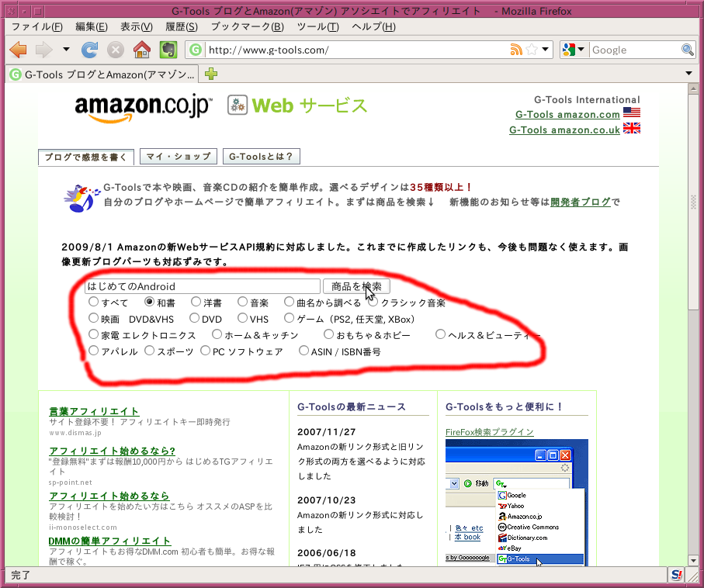Screen dimensions: 704x588
Task: Click the Firefox plugin screenshot thumbnail
Action: pyautogui.click(x=517, y=502)
